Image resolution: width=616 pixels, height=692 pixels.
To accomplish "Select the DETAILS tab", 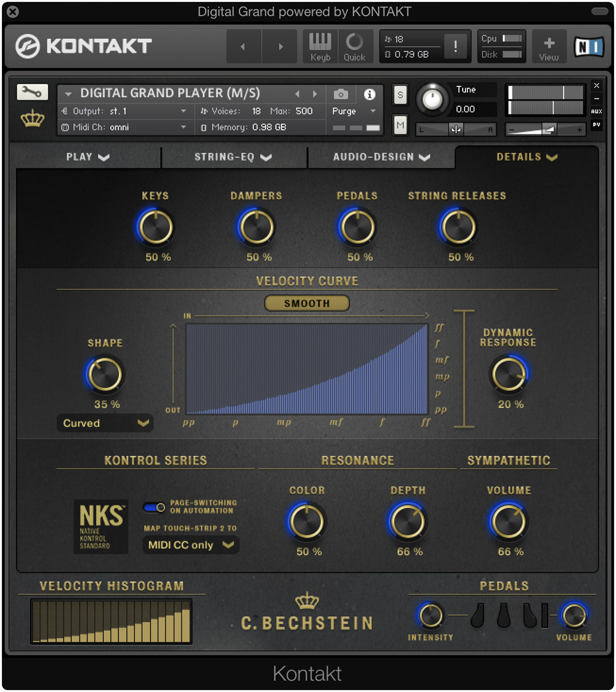I will [x=527, y=157].
